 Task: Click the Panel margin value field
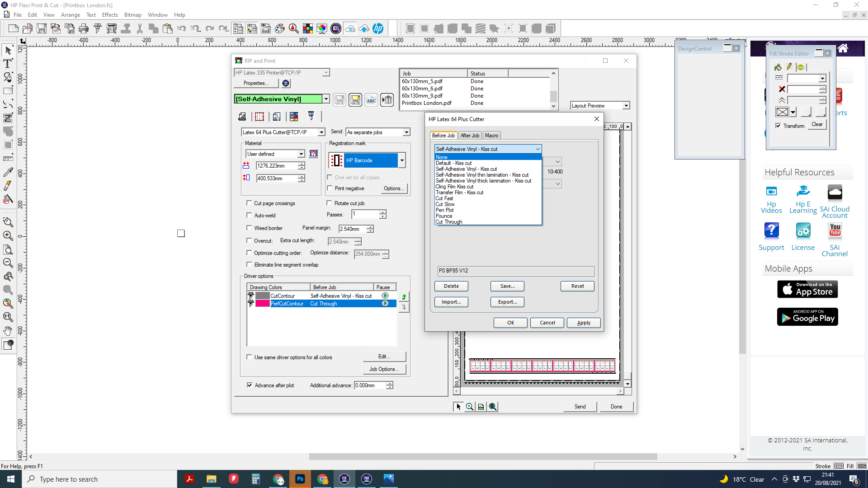pyautogui.click(x=353, y=229)
